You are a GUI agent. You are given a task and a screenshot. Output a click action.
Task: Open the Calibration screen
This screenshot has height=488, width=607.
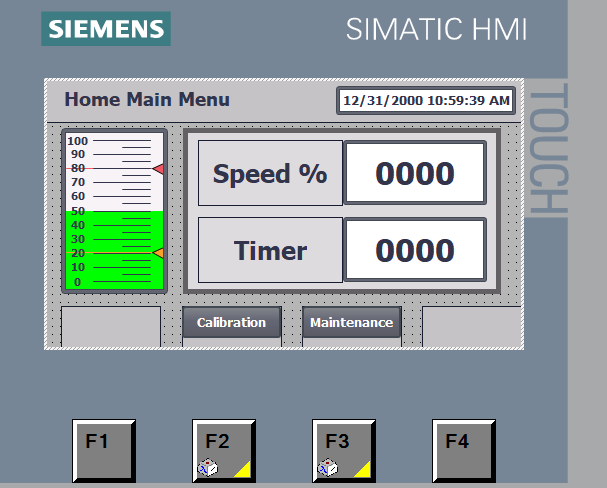[x=231, y=323]
